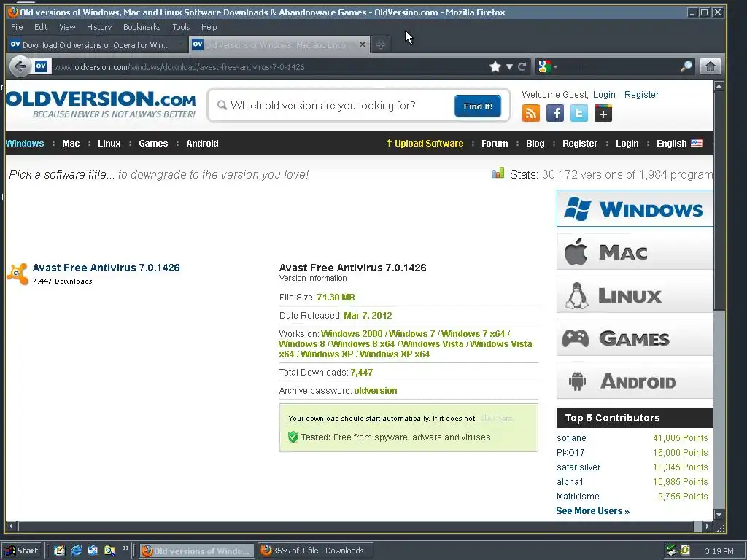Image resolution: width=747 pixels, height=560 pixels.
Task: Select Windows in the site navigation bar
Action: [x=25, y=144]
